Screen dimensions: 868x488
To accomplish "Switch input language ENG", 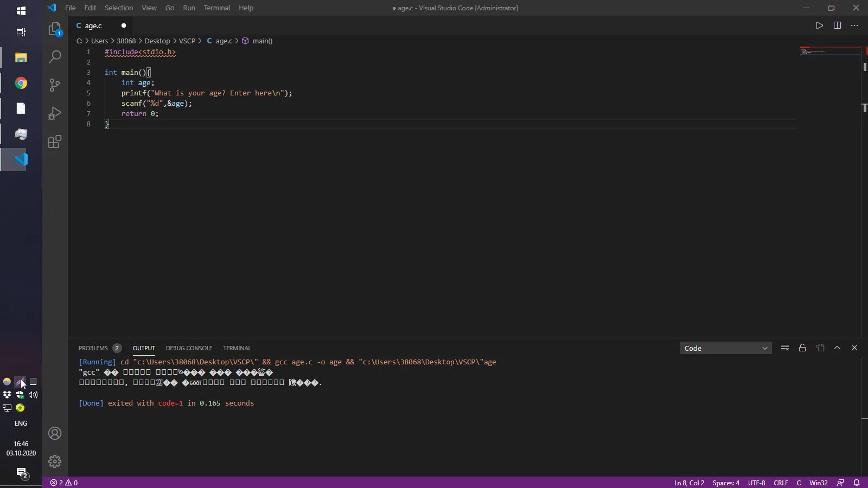I will pos(21,423).
